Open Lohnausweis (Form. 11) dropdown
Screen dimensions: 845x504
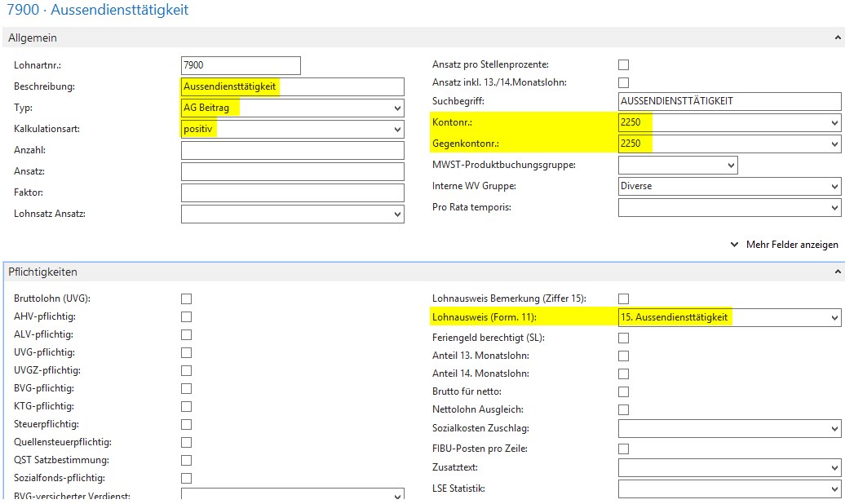[834, 317]
